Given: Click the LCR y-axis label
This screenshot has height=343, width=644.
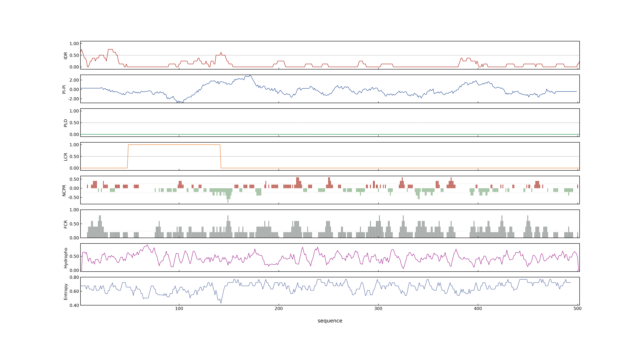Looking at the screenshot, I should point(66,157).
